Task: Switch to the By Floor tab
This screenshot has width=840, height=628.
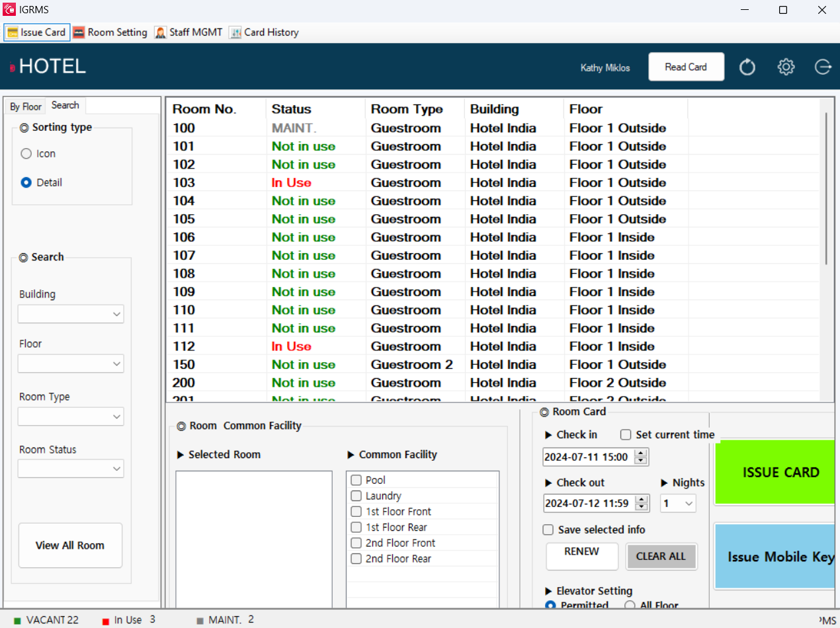Action: (26, 106)
